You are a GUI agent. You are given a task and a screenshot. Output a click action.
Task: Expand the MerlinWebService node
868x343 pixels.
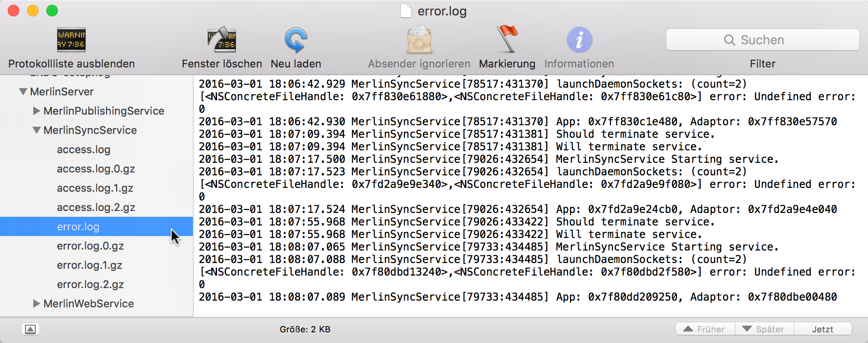coord(36,303)
